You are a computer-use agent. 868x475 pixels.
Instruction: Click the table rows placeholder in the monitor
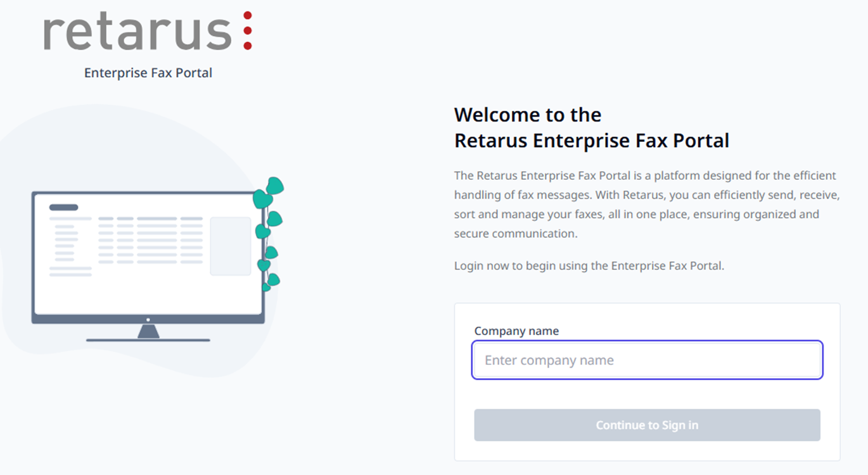tap(150, 240)
